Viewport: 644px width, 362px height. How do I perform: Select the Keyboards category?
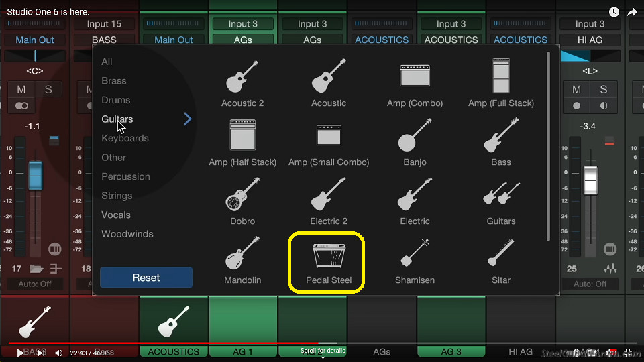click(x=125, y=138)
